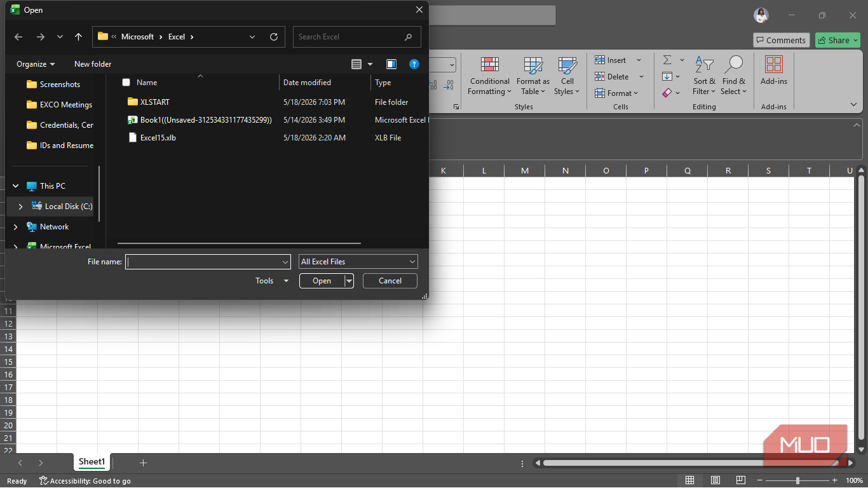The image size is (868, 488).
Task: Open Sort & Filter options
Action: click(x=704, y=76)
